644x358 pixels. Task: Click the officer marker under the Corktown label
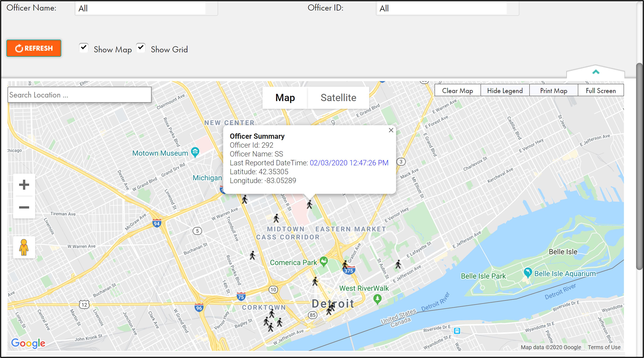coord(272,313)
